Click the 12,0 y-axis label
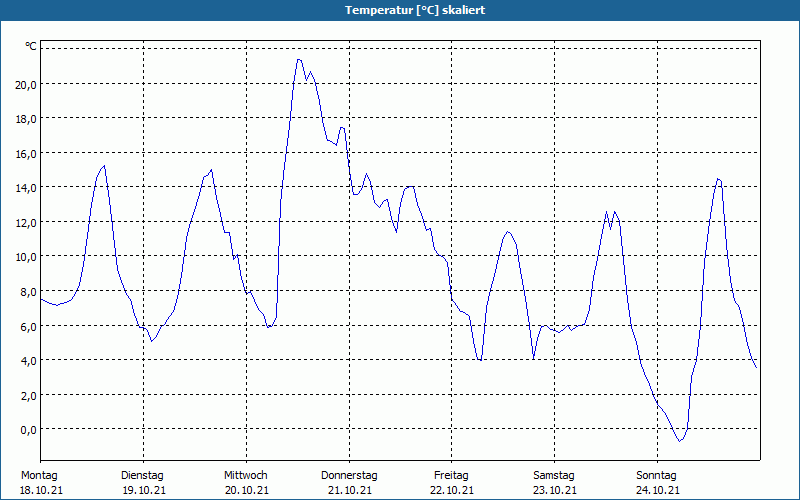The height and width of the screenshot is (500, 800). click(26, 223)
